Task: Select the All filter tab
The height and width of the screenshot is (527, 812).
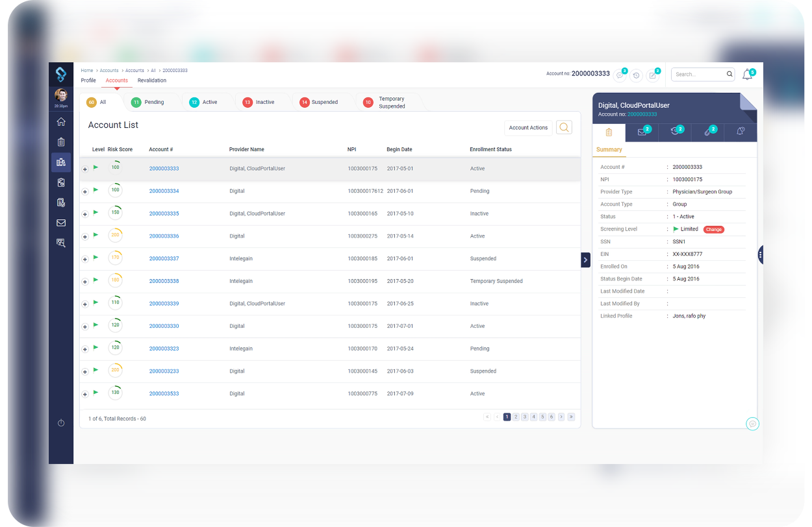Action: click(x=97, y=102)
